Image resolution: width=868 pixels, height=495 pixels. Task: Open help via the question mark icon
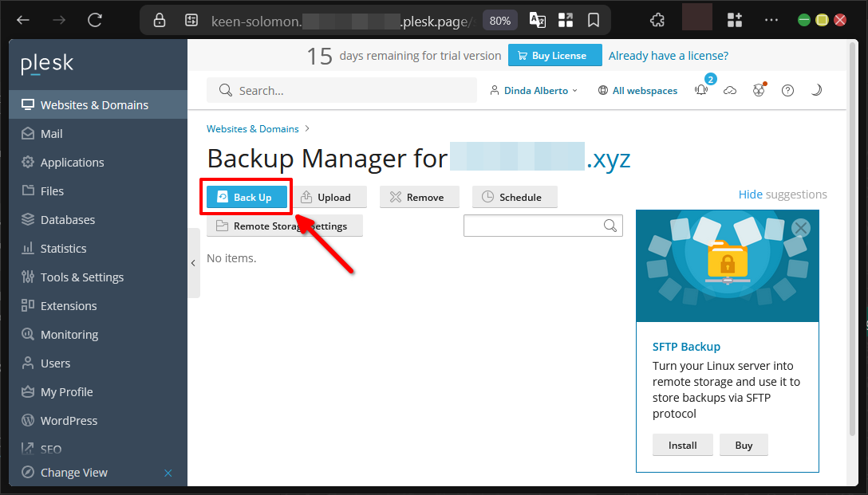pyautogui.click(x=787, y=90)
